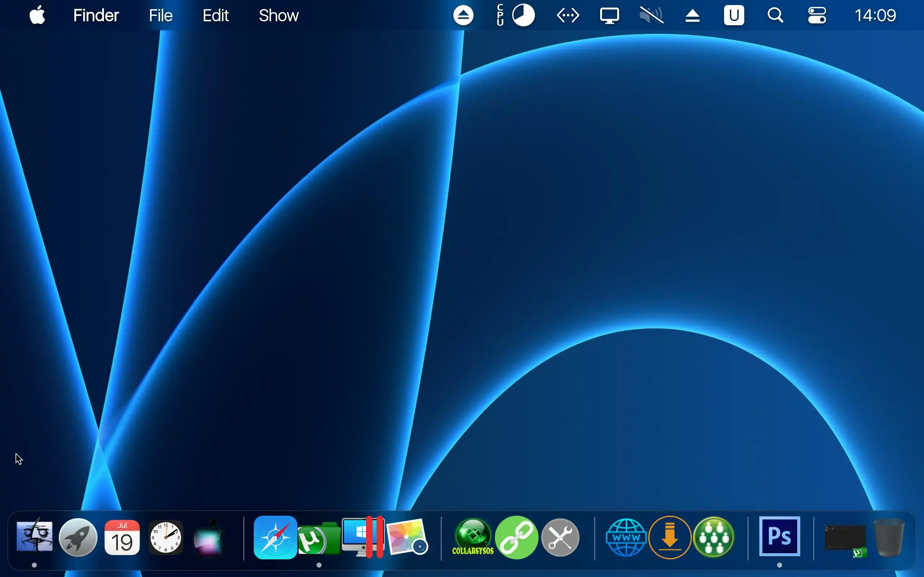This screenshot has width=924, height=577.
Task: Open Safari from the dock
Action: click(x=275, y=537)
